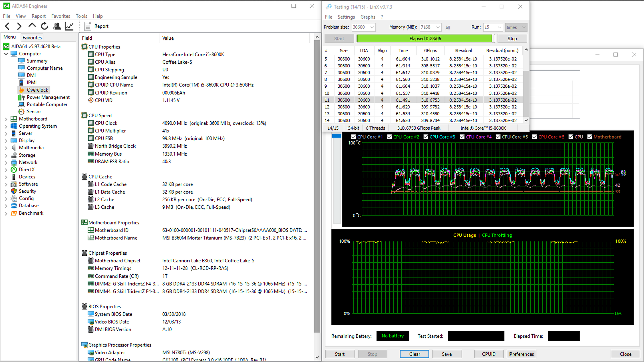Click the up-level arrow in AIDA64 toolbar

[32, 25]
